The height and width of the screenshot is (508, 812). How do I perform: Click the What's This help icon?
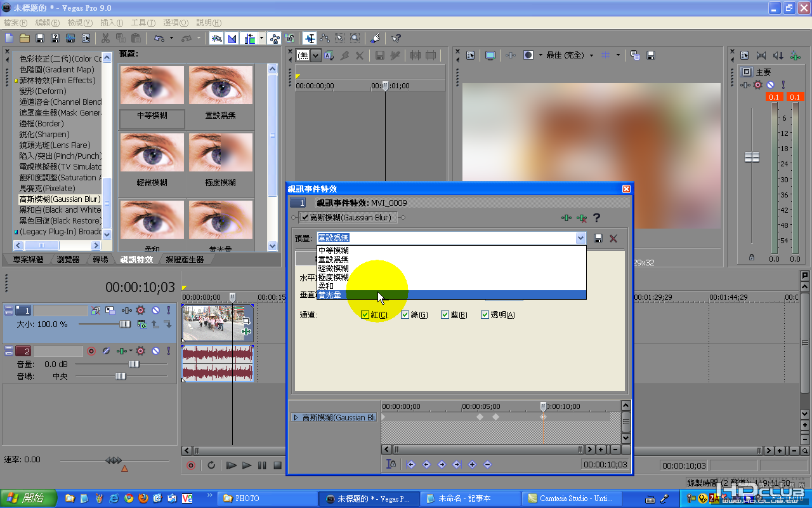tap(396, 39)
